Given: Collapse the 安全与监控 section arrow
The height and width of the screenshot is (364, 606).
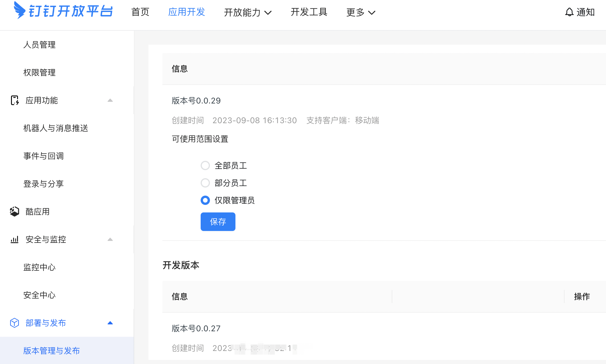Looking at the screenshot, I should coord(110,239).
